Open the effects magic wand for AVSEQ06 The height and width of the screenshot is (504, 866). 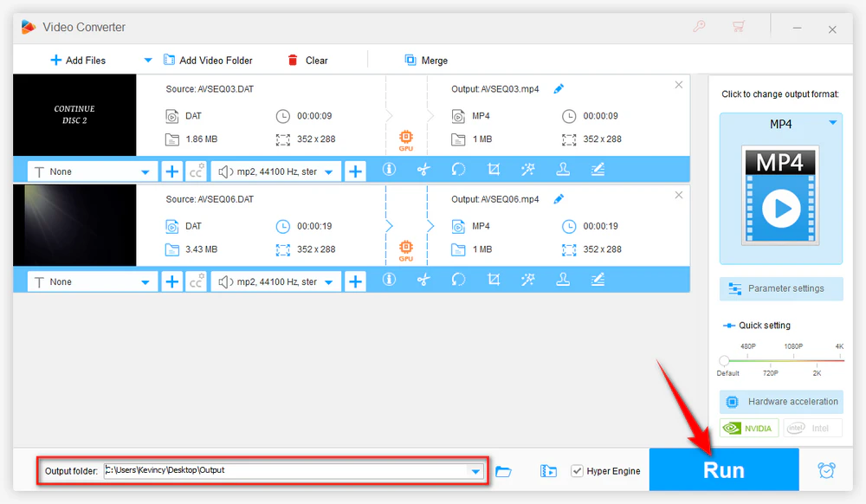528,280
